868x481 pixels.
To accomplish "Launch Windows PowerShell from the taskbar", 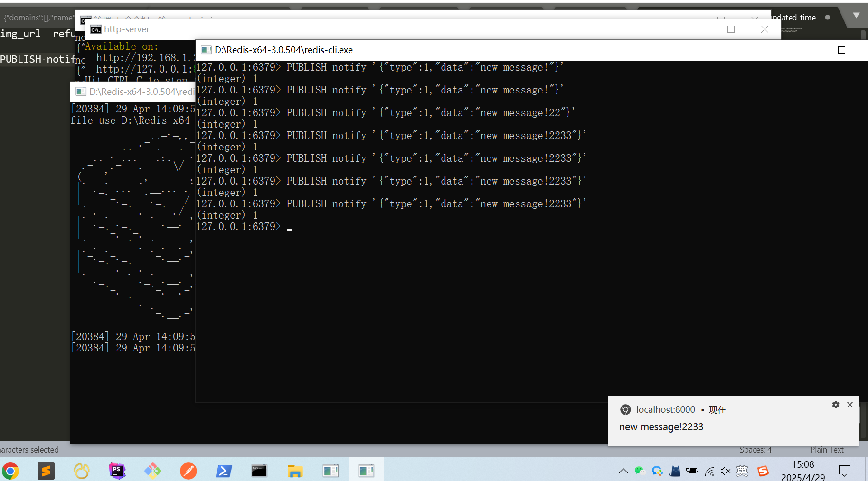I will (x=224, y=471).
